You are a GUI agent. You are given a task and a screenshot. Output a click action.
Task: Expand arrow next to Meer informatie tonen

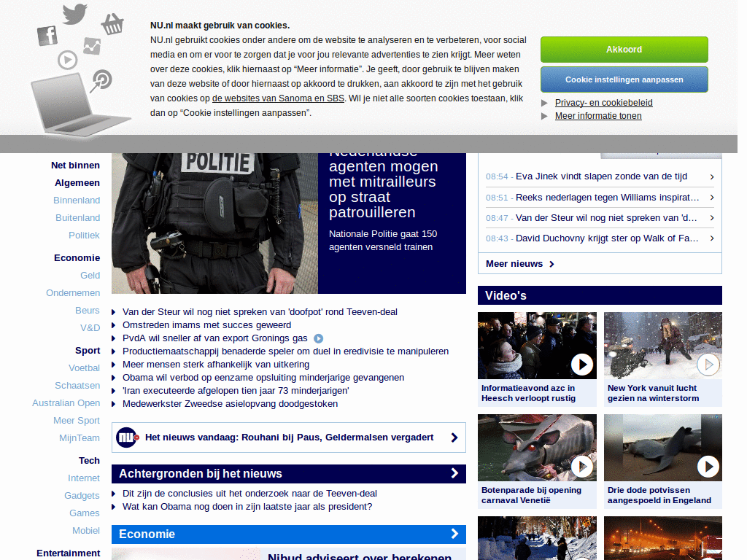coord(544,116)
